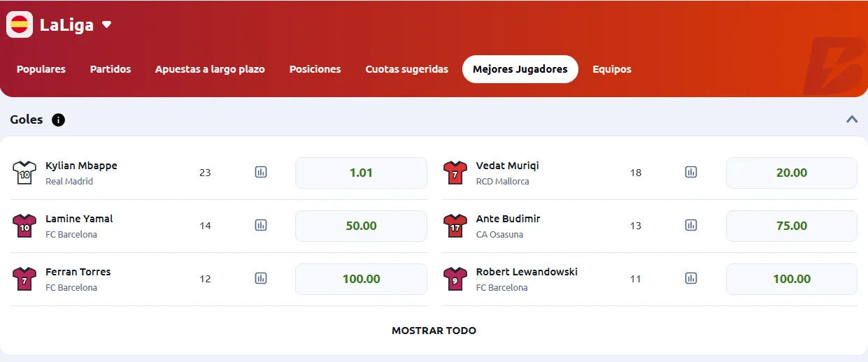868x362 pixels.
Task: Open stats chart icon for Kylian Mbappe
Action: 261,172
